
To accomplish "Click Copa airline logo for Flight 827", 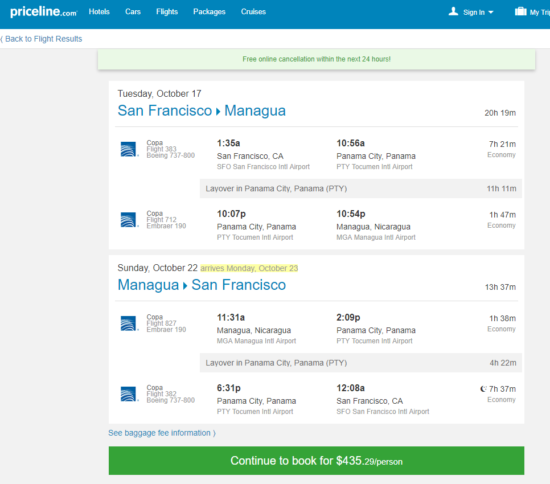I will pyautogui.click(x=129, y=323).
